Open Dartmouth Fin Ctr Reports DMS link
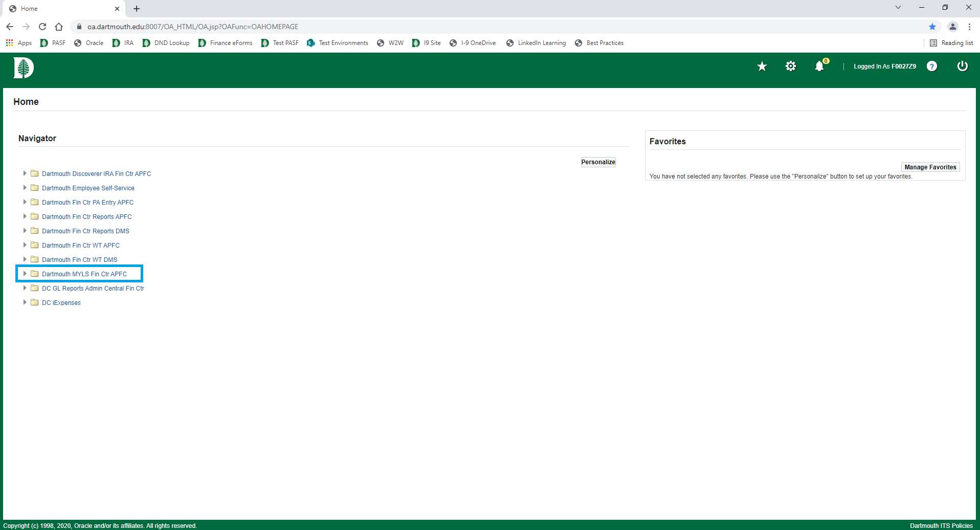Viewport: 980px width, 530px height. pos(85,231)
